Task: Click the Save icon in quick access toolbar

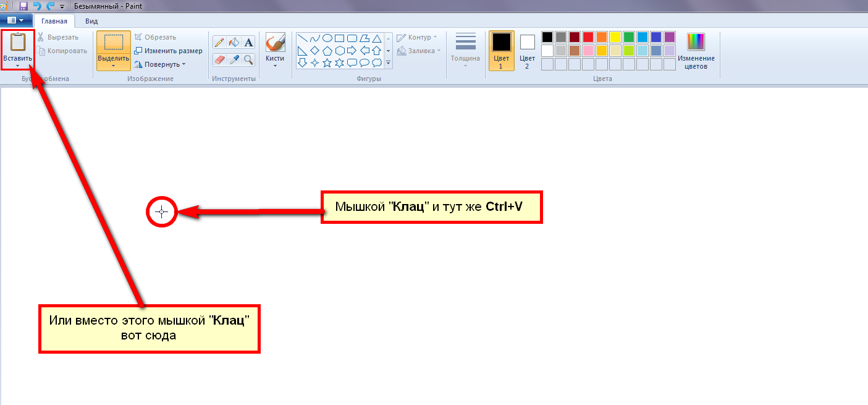Action: [23, 6]
